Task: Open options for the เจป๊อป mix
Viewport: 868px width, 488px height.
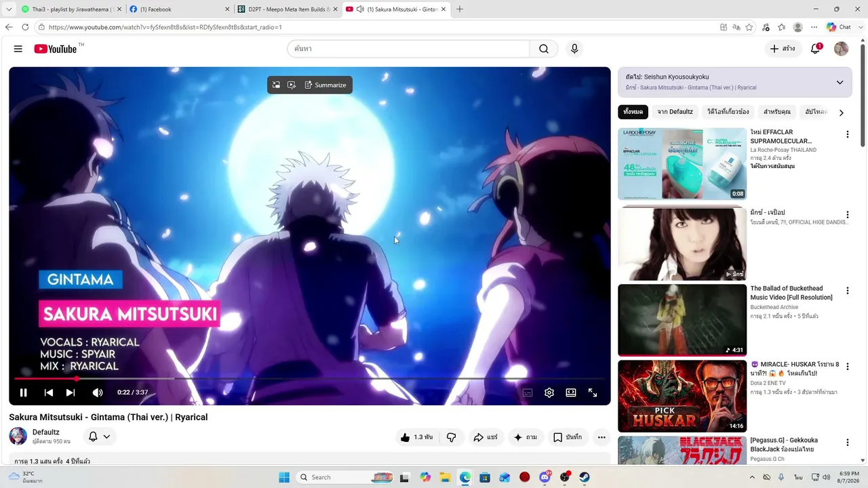Action: (847, 215)
